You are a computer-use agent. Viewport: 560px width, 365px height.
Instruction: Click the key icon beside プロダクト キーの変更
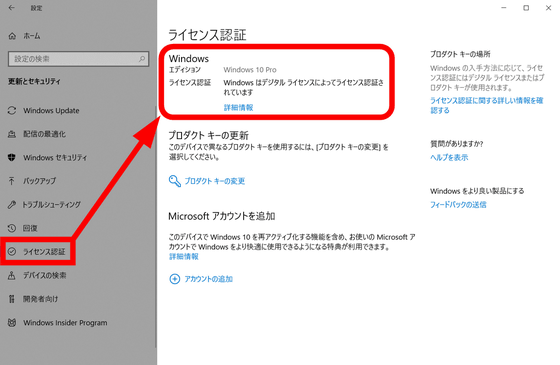coord(175,181)
